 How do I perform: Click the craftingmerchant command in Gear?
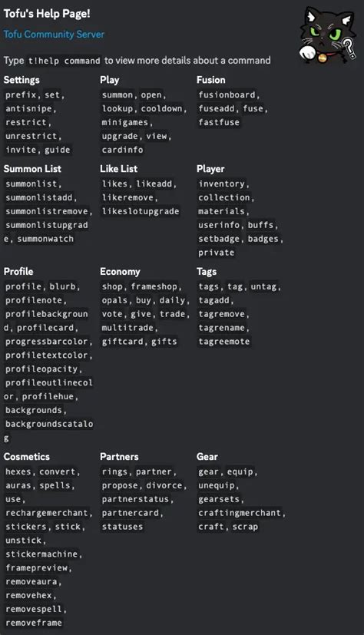coord(240,513)
